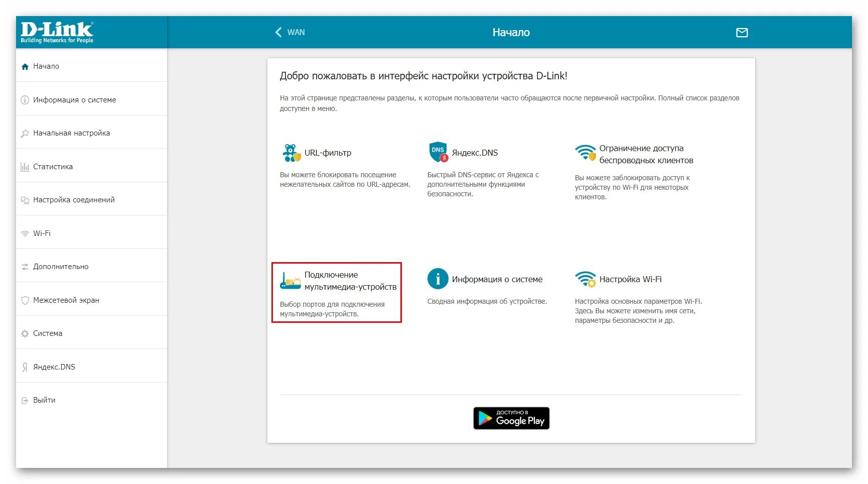Click the welcome heading Добро пожаловать

(423, 76)
